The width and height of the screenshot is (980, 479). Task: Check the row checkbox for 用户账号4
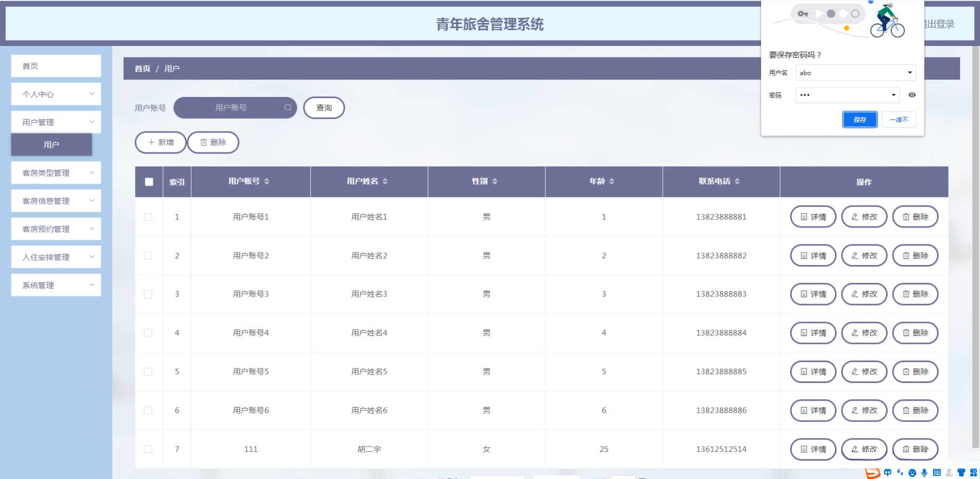click(148, 333)
